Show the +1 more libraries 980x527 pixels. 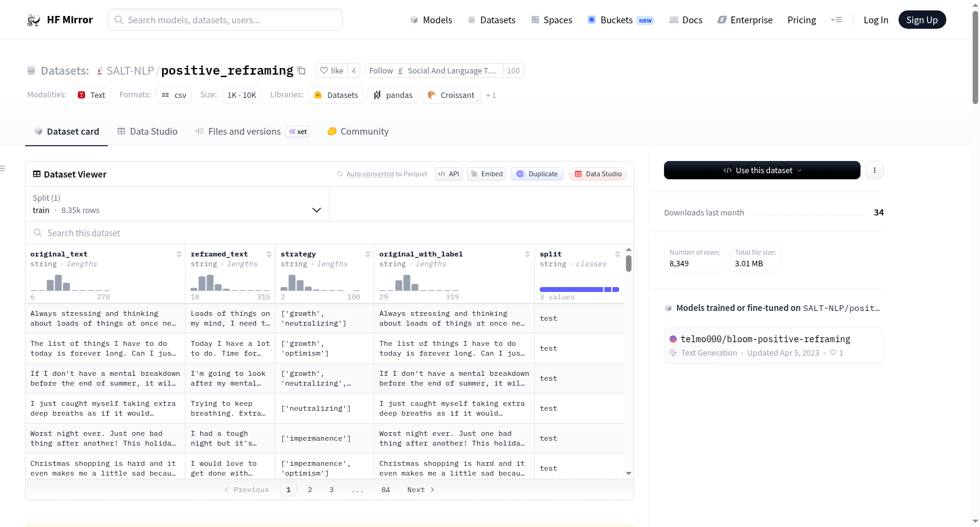[x=491, y=95]
